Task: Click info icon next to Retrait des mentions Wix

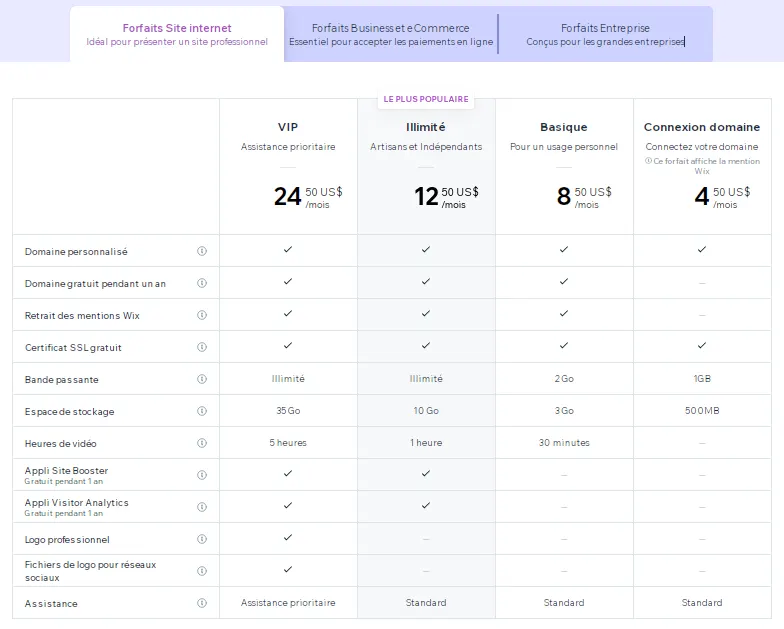Action: [202, 315]
